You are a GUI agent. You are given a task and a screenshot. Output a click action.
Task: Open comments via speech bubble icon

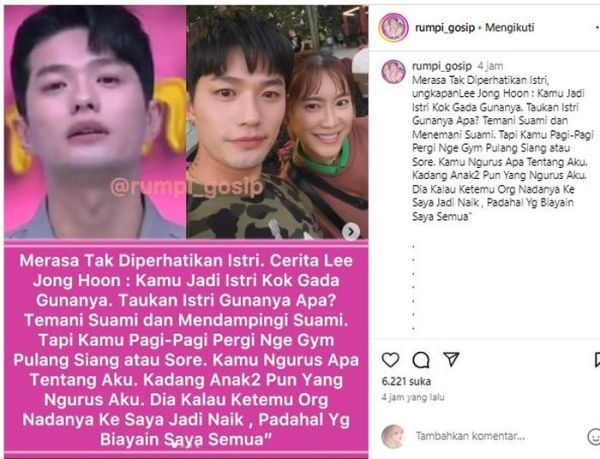click(x=421, y=360)
